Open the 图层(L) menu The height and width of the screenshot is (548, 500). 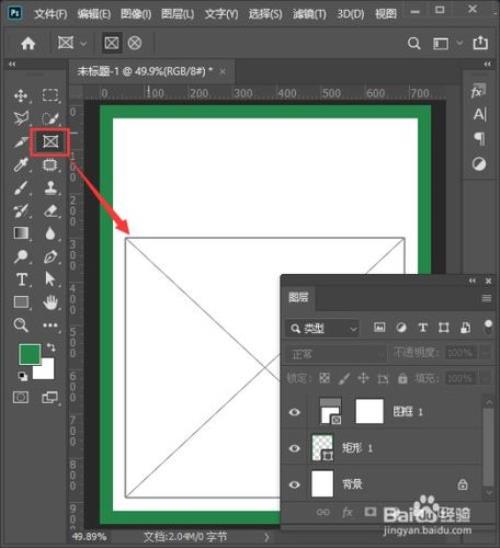[x=177, y=14]
